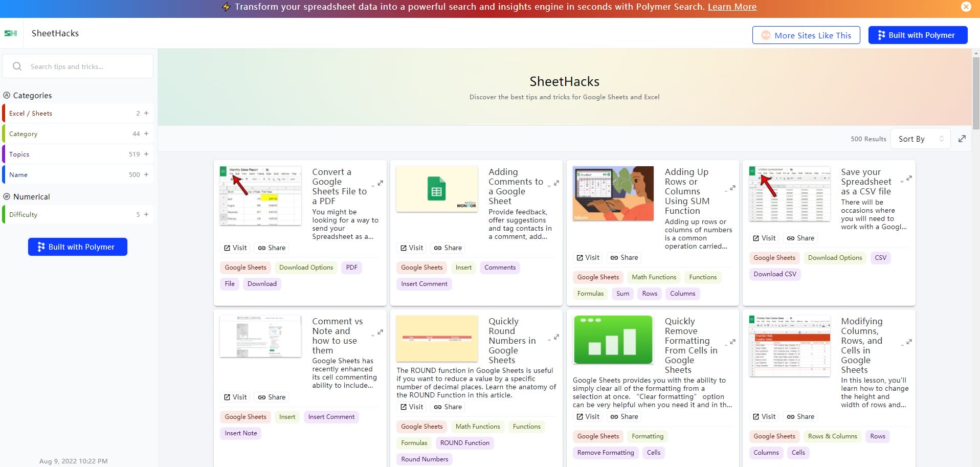
Task: Close the Polymer Search promo banner
Action: pos(966,7)
